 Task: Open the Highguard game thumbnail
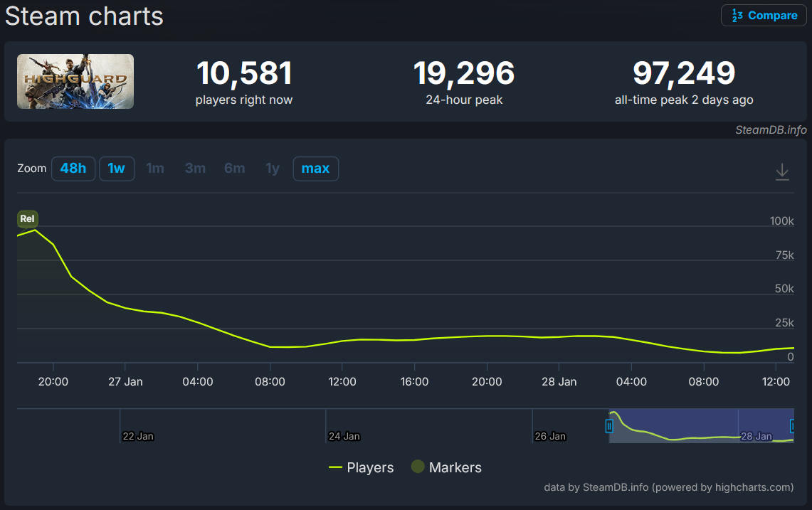(x=75, y=81)
